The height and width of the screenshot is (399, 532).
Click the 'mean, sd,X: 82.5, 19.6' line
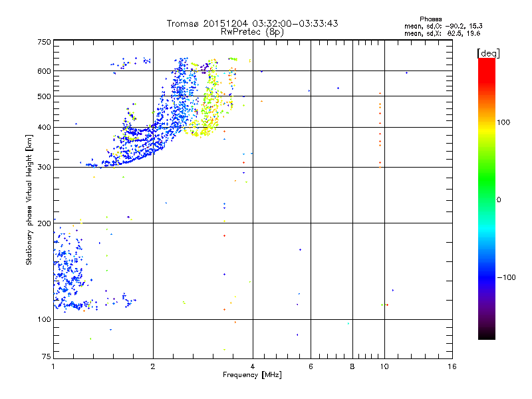[x=442, y=33]
